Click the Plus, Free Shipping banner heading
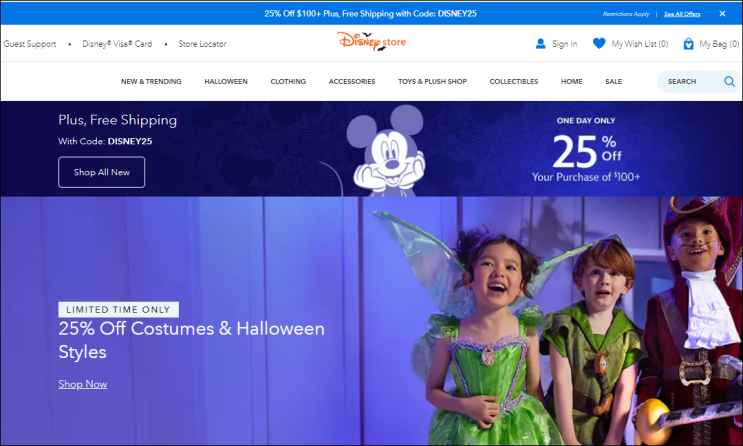Screen dimensions: 743x446 (x=118, y=120)
